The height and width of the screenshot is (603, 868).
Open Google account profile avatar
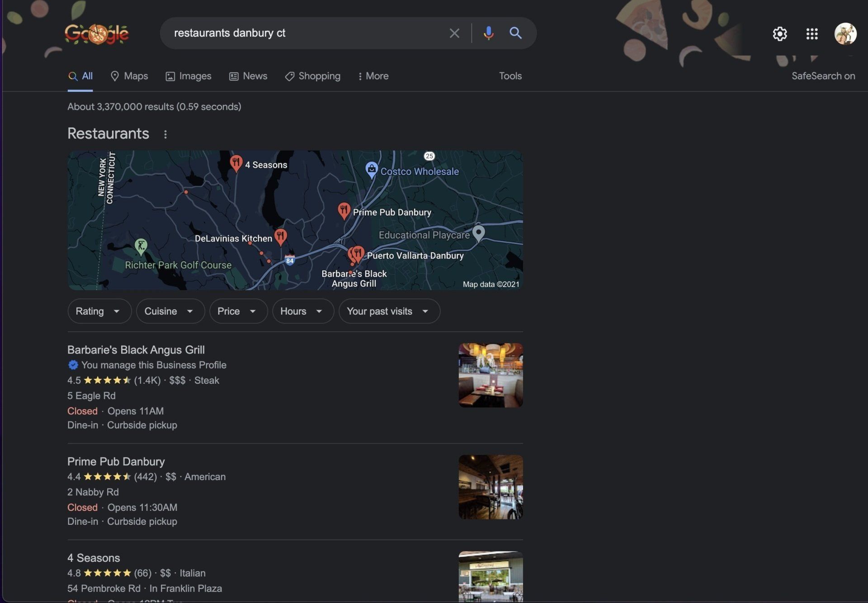[x=845, y=34]
